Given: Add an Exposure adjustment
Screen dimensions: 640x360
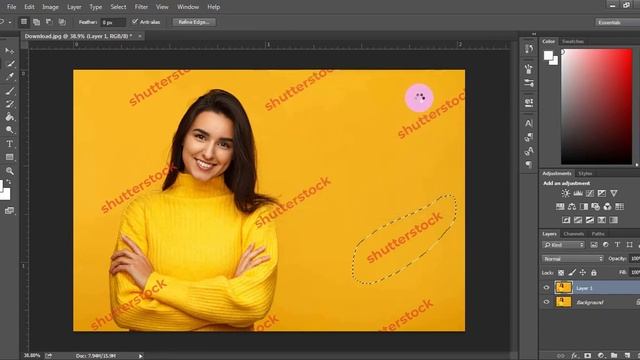Looking at the screenshot, I should pyautogui.click(x=602, y=193).
